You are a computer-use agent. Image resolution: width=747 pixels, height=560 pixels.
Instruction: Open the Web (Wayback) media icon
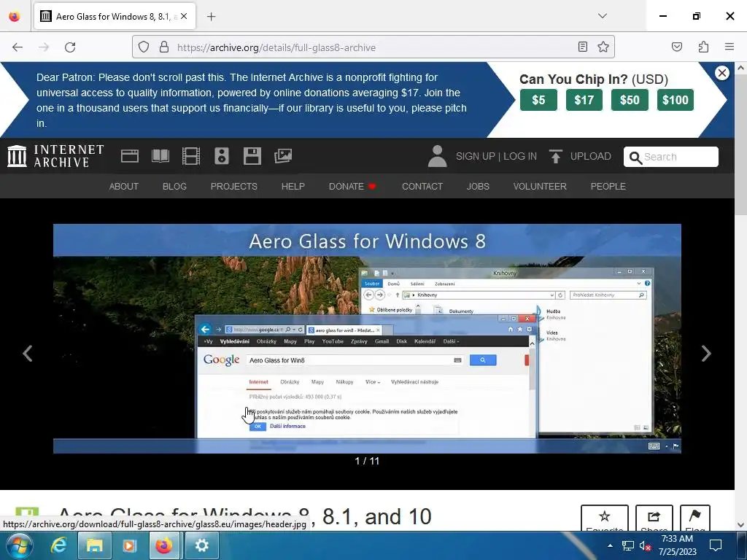(x=130, y=156)
